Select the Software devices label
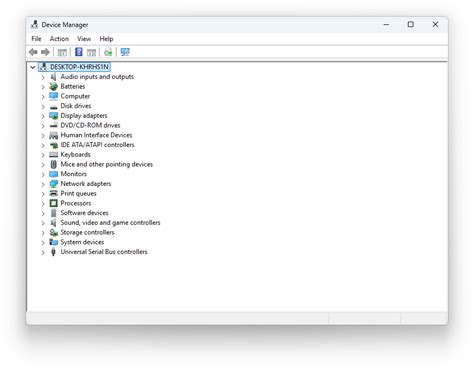 pos(84,213)
